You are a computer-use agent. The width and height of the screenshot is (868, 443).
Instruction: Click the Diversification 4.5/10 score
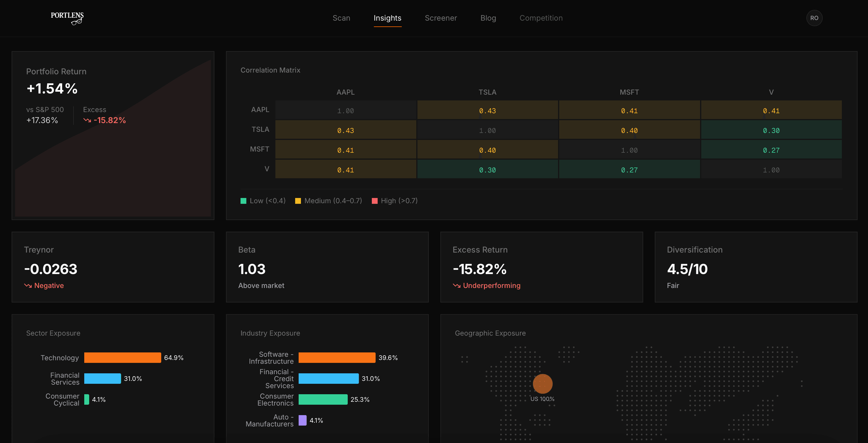[x=687, y=269]
